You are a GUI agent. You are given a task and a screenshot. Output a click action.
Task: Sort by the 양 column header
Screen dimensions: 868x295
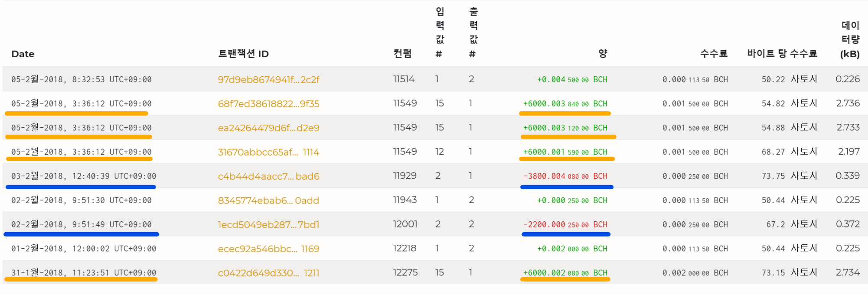click(x=603, y=54)
